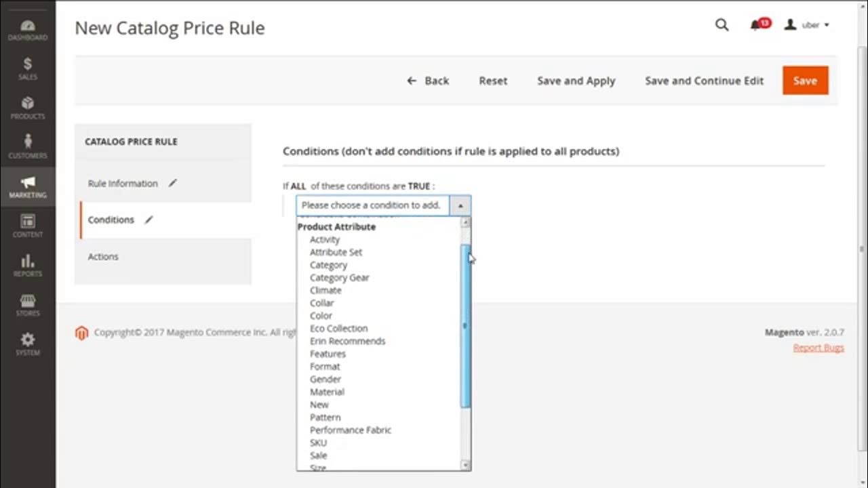Switch to Conditions tab
Viewport: 868px width, 488px height.
pos(111,220)
